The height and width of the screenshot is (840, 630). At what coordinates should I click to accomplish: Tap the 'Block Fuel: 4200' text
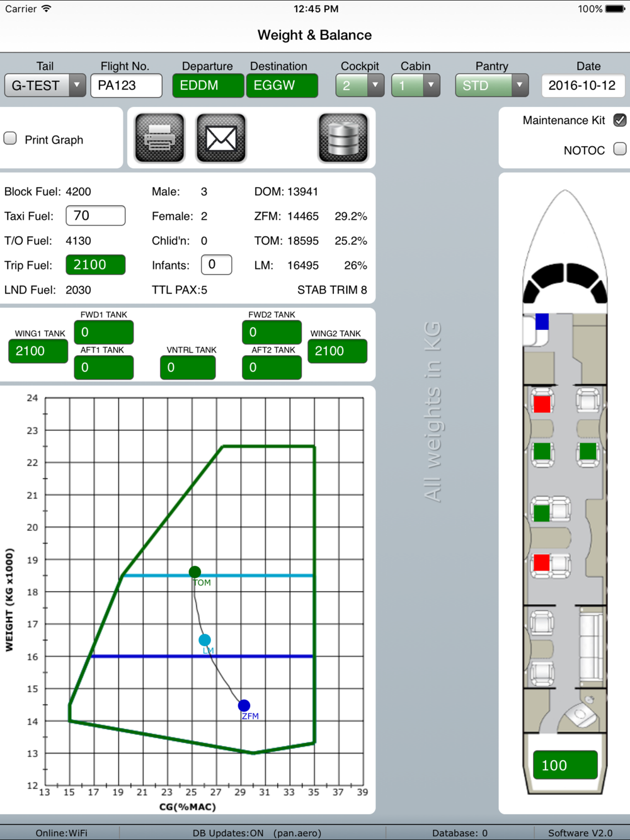tap(48, 191)
